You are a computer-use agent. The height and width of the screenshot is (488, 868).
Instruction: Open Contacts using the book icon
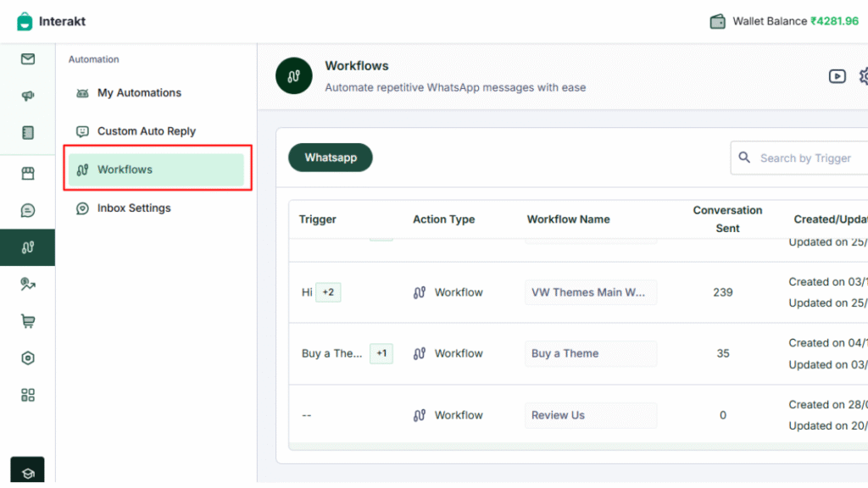click(x=28, y=133)
